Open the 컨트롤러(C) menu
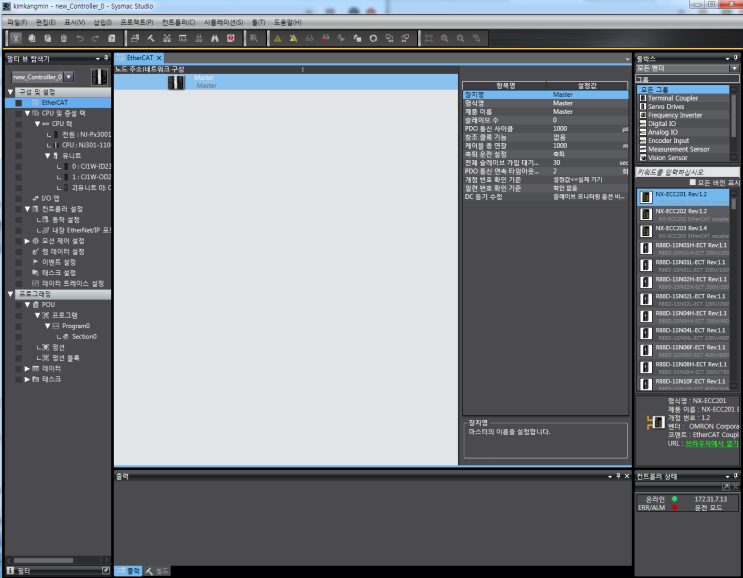 pyautogui.click(x=178, y=21)
